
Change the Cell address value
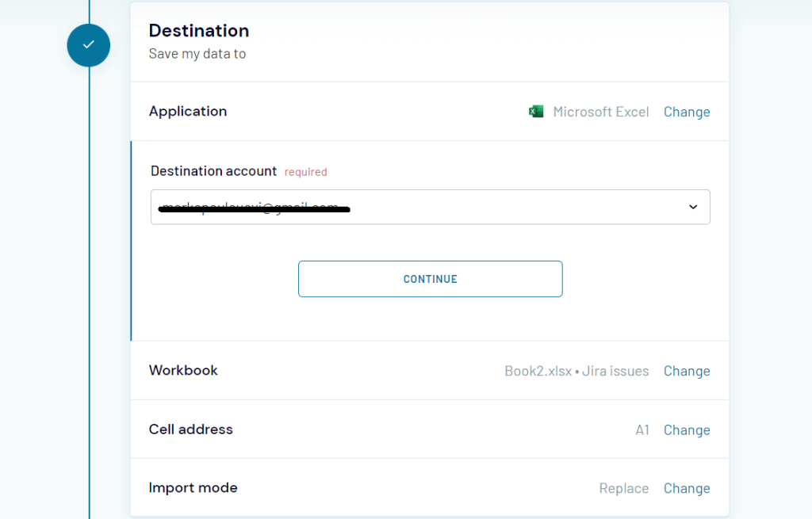(x=686, y=429)
